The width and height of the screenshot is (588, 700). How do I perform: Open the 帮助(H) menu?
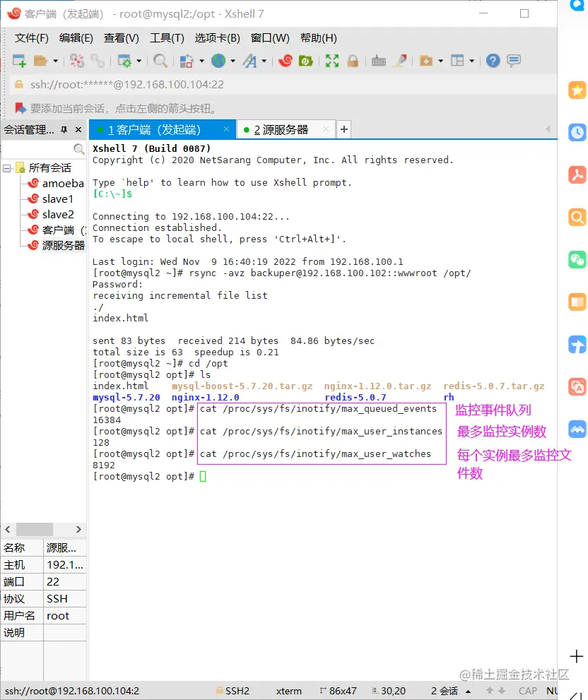tap(318, 38)
